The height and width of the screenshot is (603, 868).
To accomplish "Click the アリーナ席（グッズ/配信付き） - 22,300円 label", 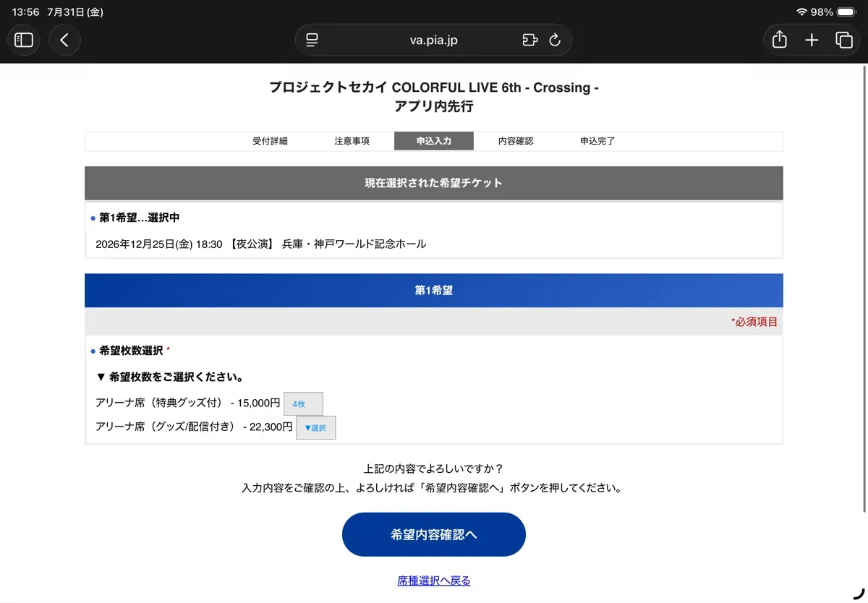I will point(194,427).
